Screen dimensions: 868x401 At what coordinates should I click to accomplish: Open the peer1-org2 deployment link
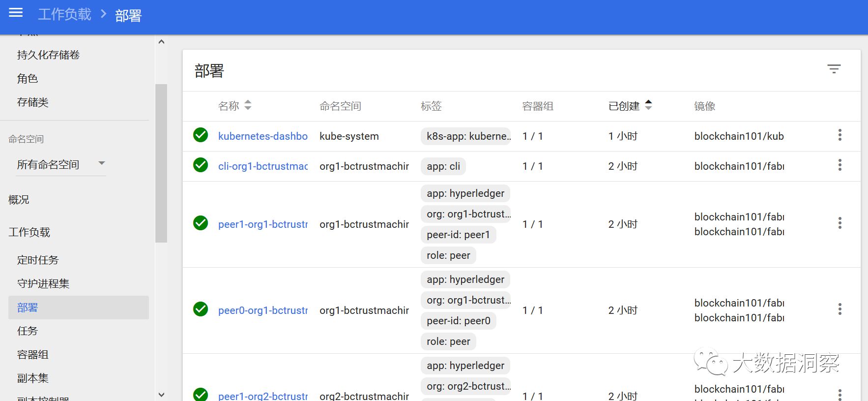pos(263,396)
